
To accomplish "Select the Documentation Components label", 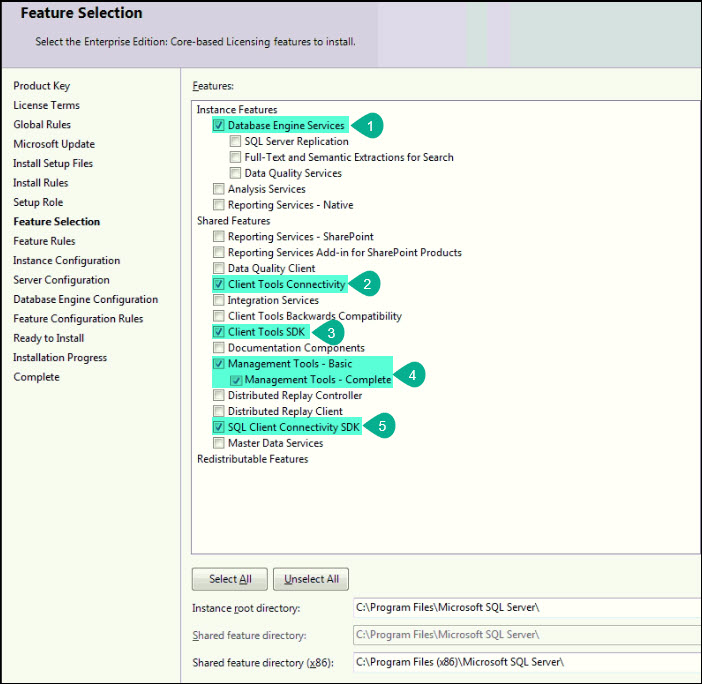I will pyautogui.click(x=296, y=348).
